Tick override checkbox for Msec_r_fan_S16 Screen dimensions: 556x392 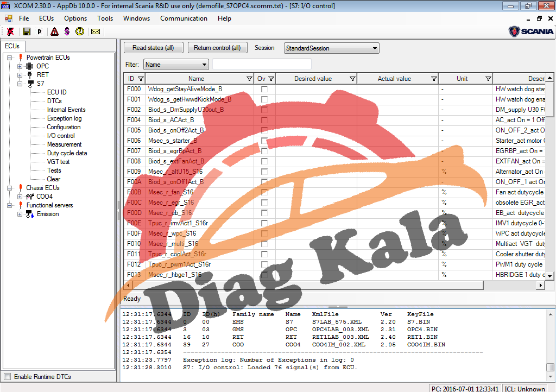pos(264,192)
